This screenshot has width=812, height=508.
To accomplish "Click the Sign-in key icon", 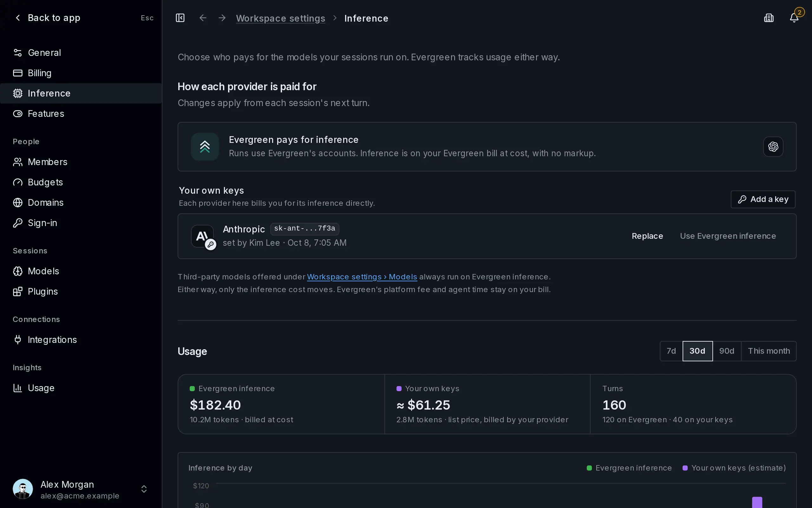I will tap(18, 223).
